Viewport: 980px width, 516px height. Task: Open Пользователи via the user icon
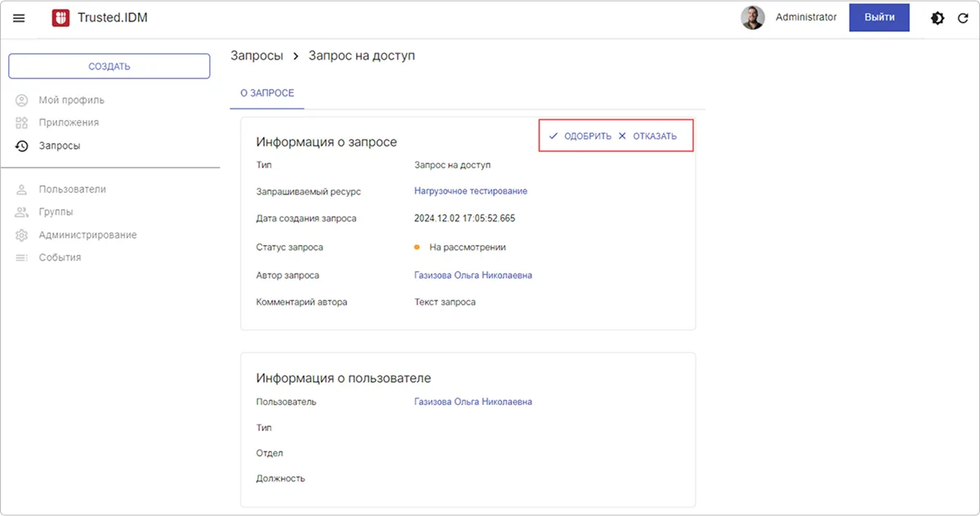click(22, 189)
